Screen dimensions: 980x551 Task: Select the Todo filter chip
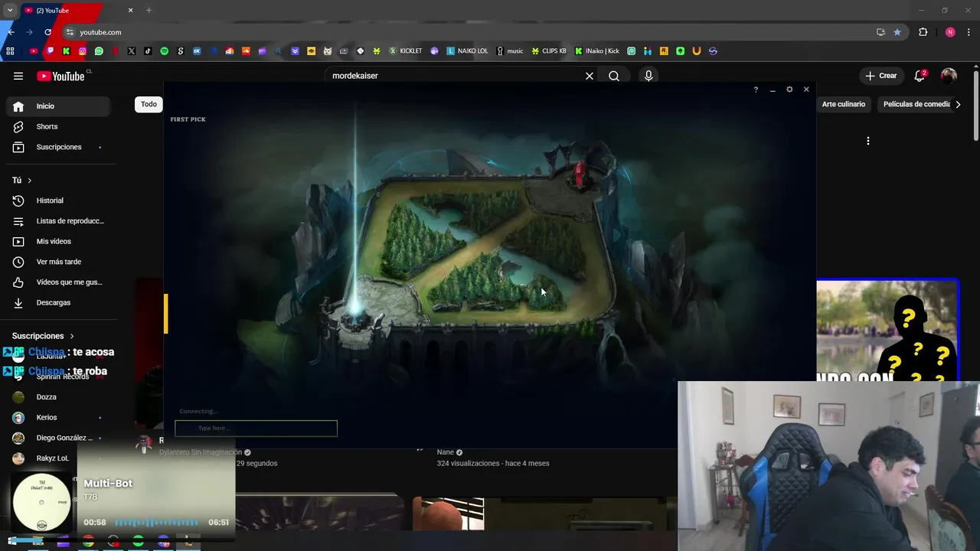click(149, 104)
